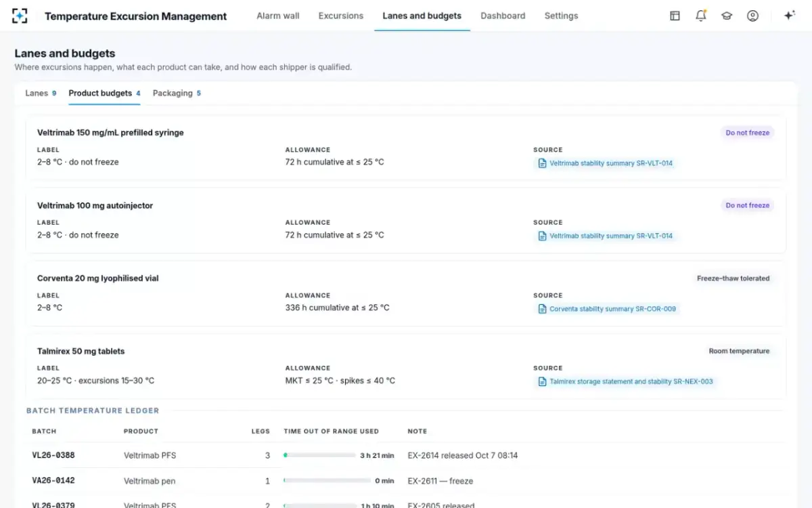Screen dimensions: 812x508
Task: Select Lanes and budgets tab
Action: 422,16
